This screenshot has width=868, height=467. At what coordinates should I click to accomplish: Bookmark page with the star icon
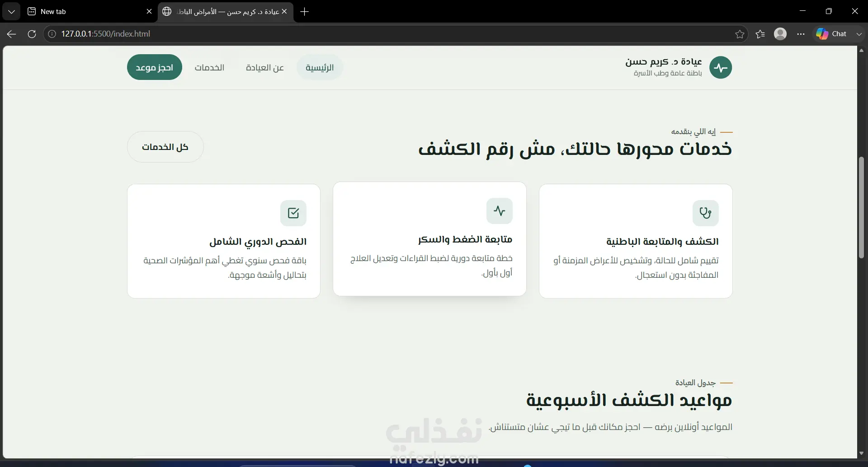pyautogui.click(x=740, y=34)
